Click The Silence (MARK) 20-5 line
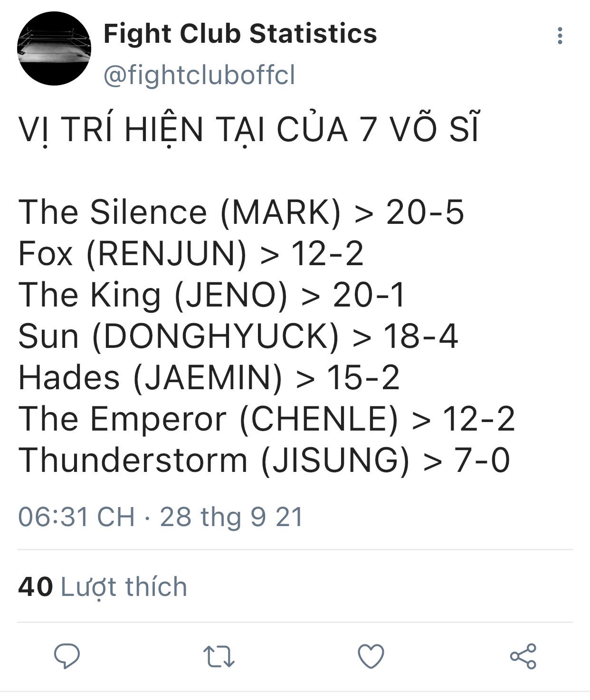 (241, 212)
